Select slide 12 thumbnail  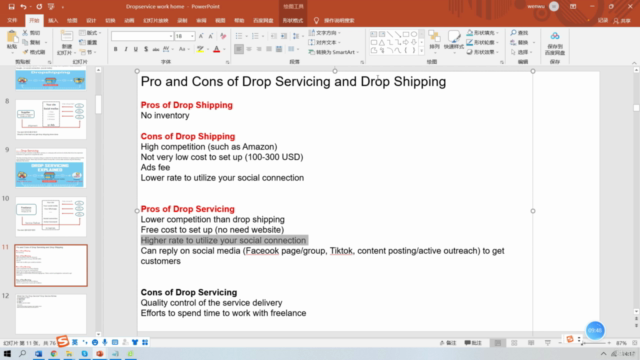coord(51,314)
